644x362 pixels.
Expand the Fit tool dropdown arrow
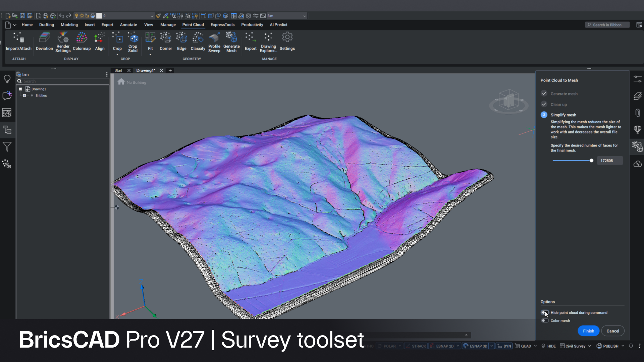click(150, 55)
